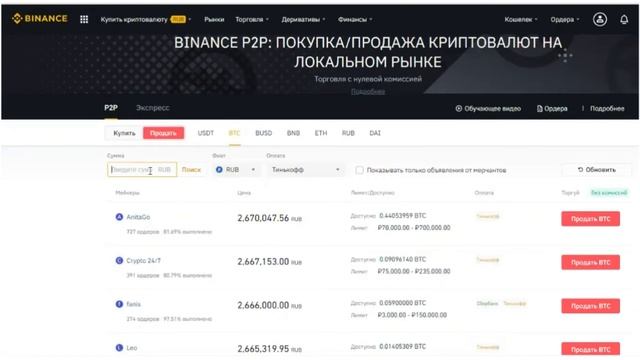Screen dimensions: 640x360
Task: Open Leo merchant name
Action: 131,348
